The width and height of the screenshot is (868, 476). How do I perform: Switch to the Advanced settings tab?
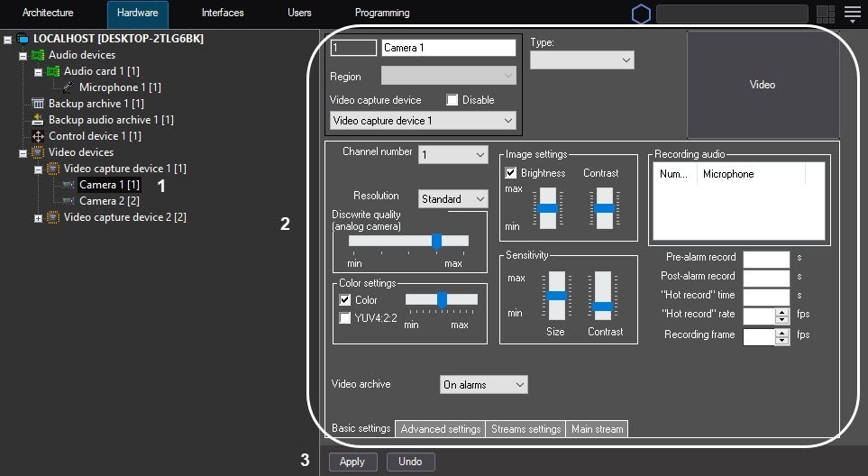click(440, 429)
